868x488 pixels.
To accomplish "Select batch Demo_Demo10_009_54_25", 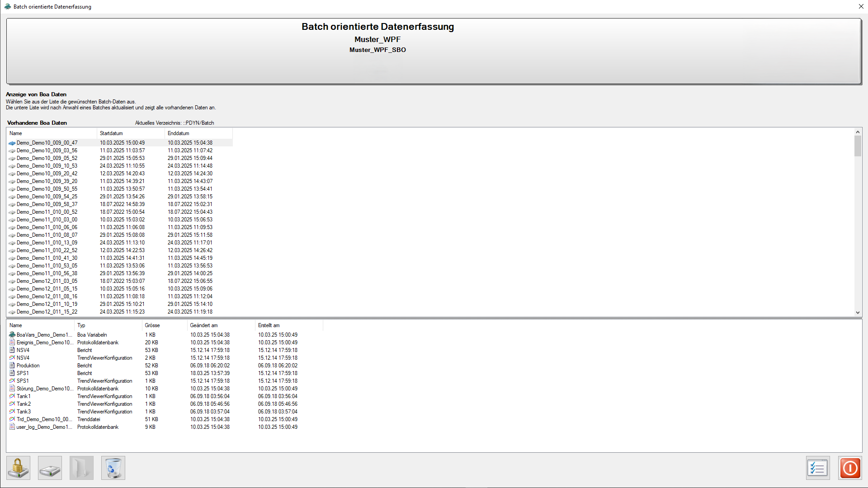I will (x=120, y=197).
